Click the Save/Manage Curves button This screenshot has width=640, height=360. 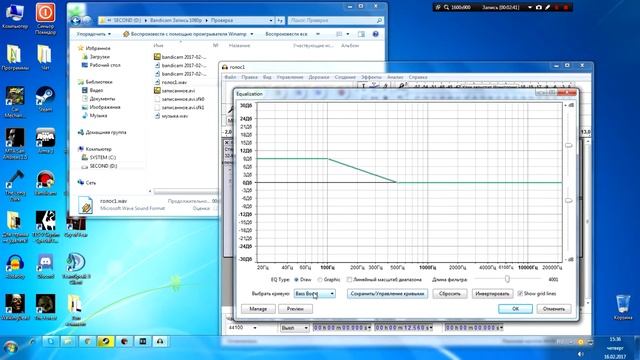387,293
